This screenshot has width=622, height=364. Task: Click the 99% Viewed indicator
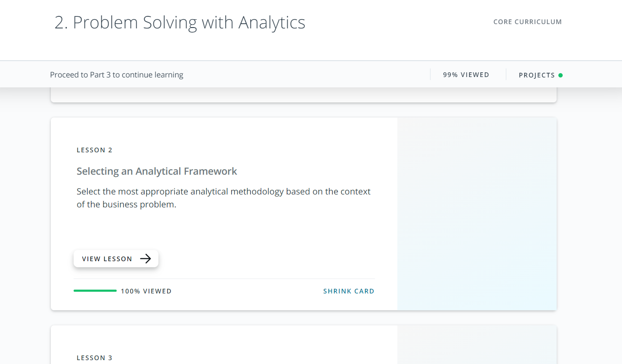click(x=466, y=75)
